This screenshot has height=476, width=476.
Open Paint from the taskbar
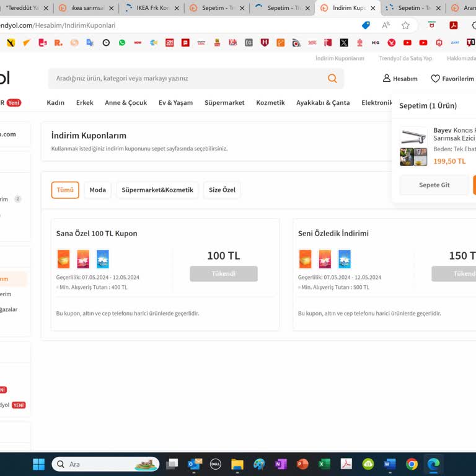(x=259, y=464)
